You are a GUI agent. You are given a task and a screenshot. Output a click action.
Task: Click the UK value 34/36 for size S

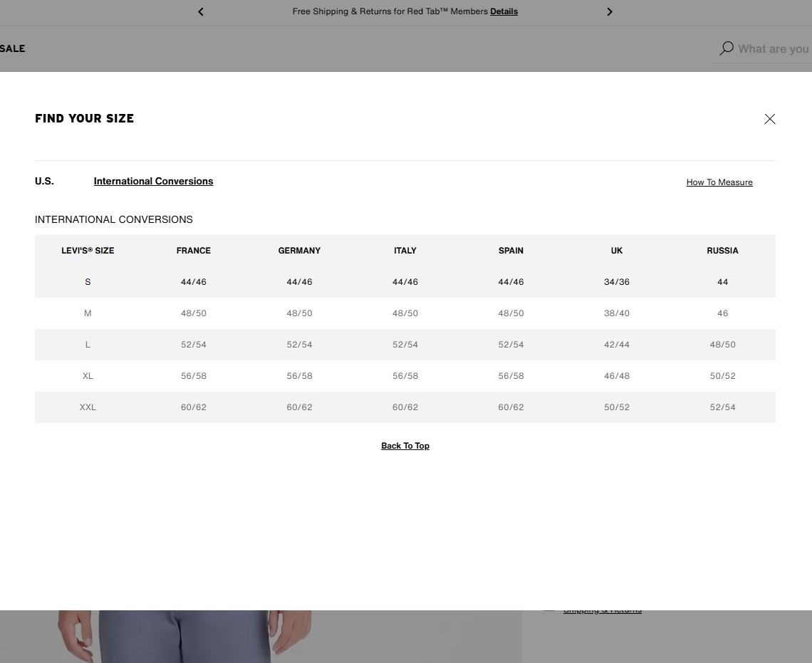coord(616,282)
